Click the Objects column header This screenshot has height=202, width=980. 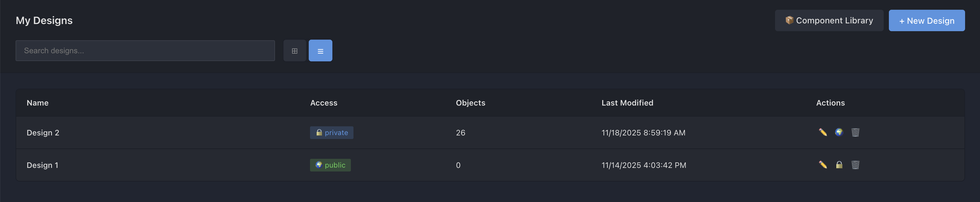470,103
